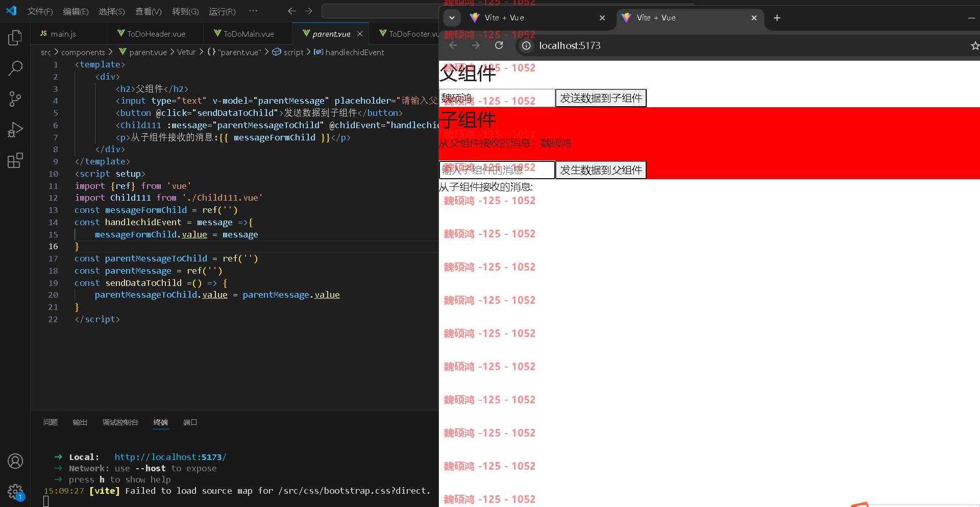The image size is (980, 507).
Task: Open the Extensions view
Action: 15,160
